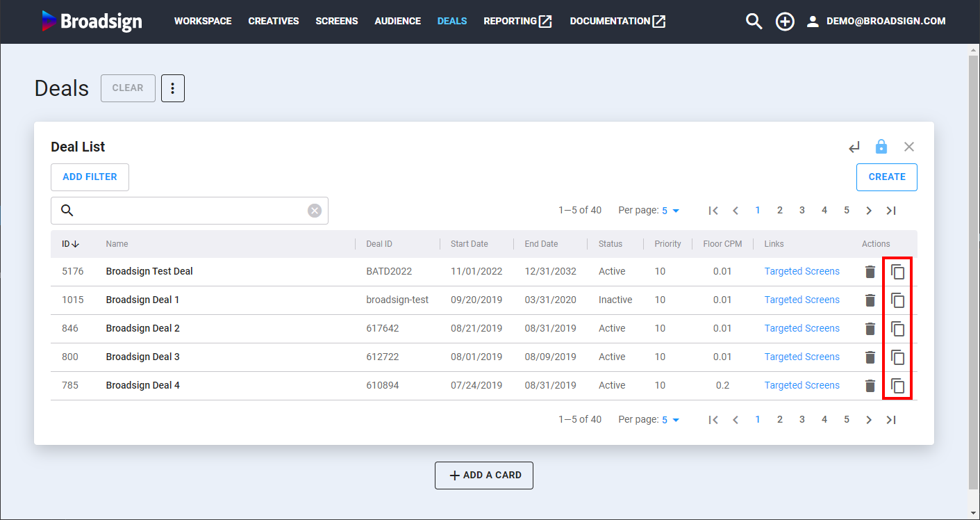Open Targeted Screens for Broadsign Test Deal
The height and width of the screenshot is (520, 980).
pos(802,272)
